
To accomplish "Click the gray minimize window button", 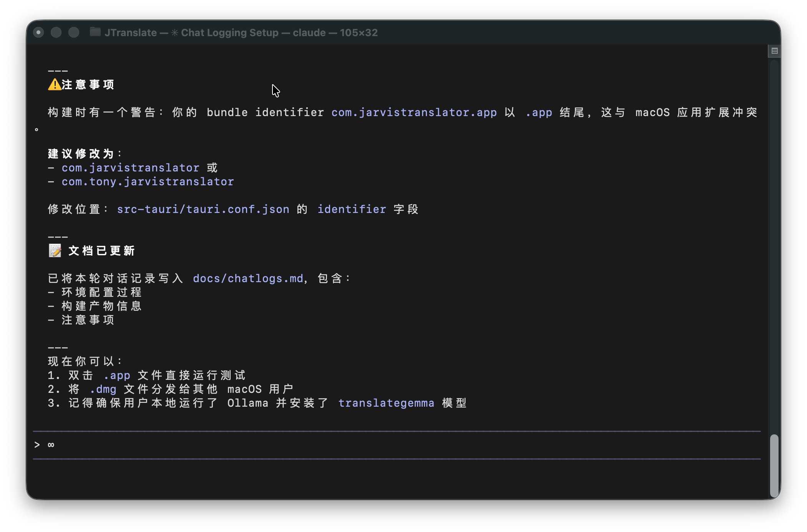I will (56, 32).
